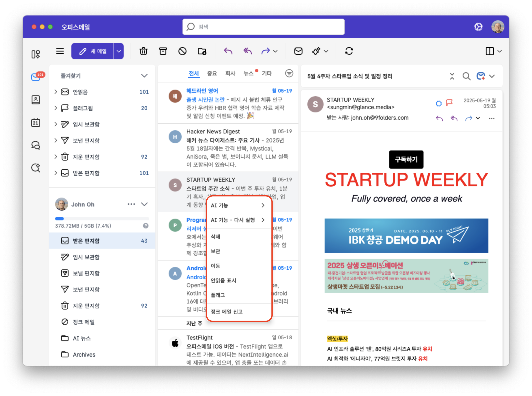The width and height of the screenshot is (532, 396).
Task: Open the AI sparkle dropdown arrow
Action: coord(326,51)
